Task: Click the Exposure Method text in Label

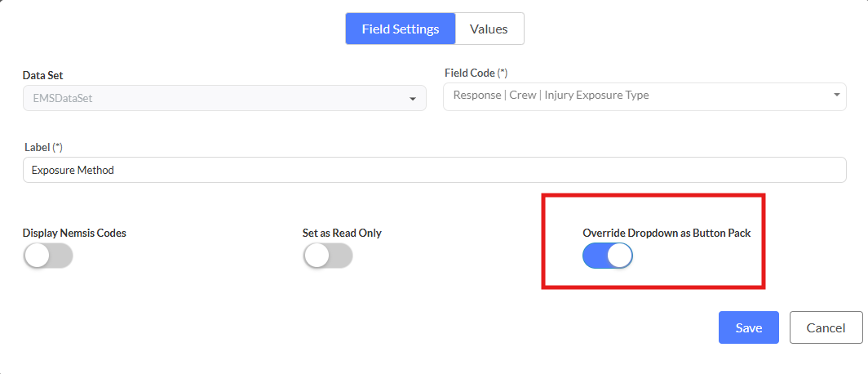Action: point(73,170)
